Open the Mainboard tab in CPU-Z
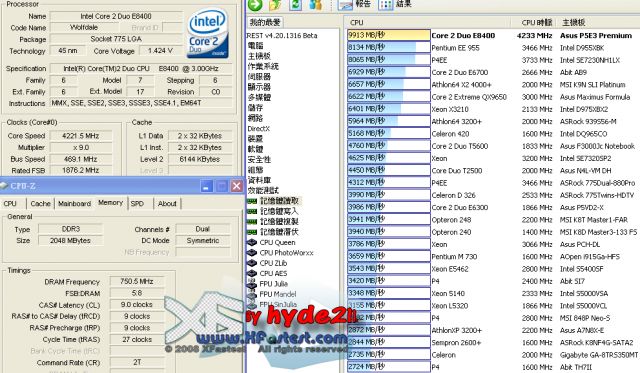This screenshot has width=640, height=373. coord(74,204)
